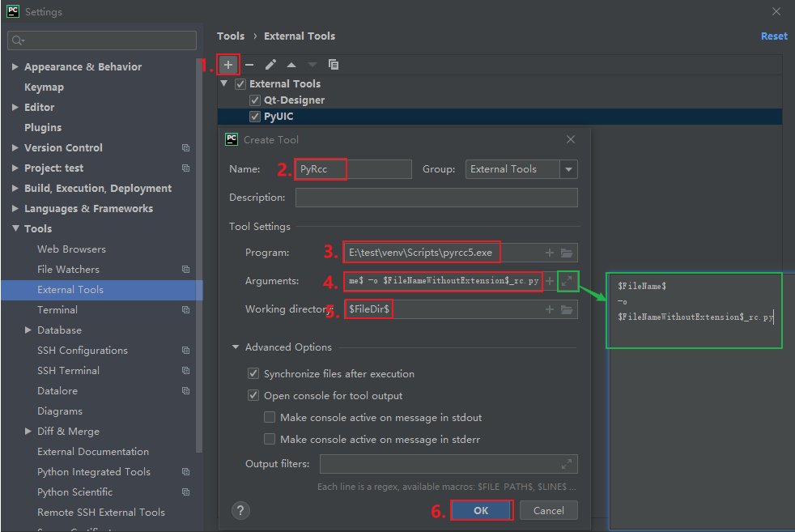The image size is (795, 532).
Task: Select the Qt-Designer tool row
Action: click(500, 100)
